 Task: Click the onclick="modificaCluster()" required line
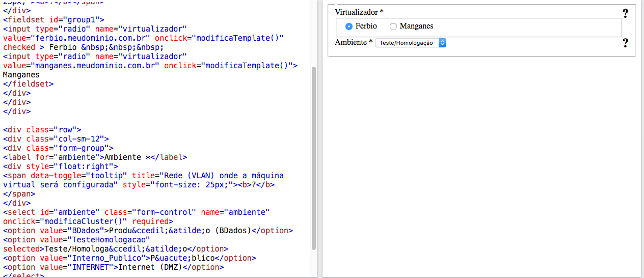(x=88, y=221)
